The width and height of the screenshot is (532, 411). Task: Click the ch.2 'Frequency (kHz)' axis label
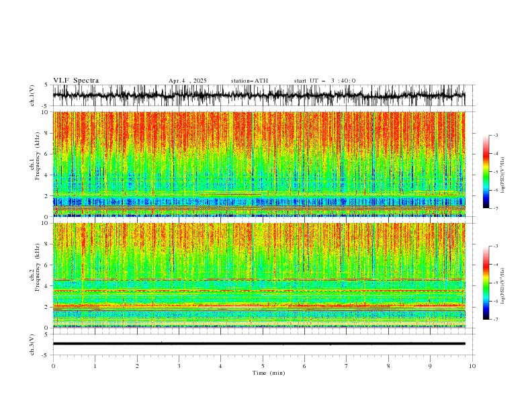pyautogui.click(x=38, y=267)
